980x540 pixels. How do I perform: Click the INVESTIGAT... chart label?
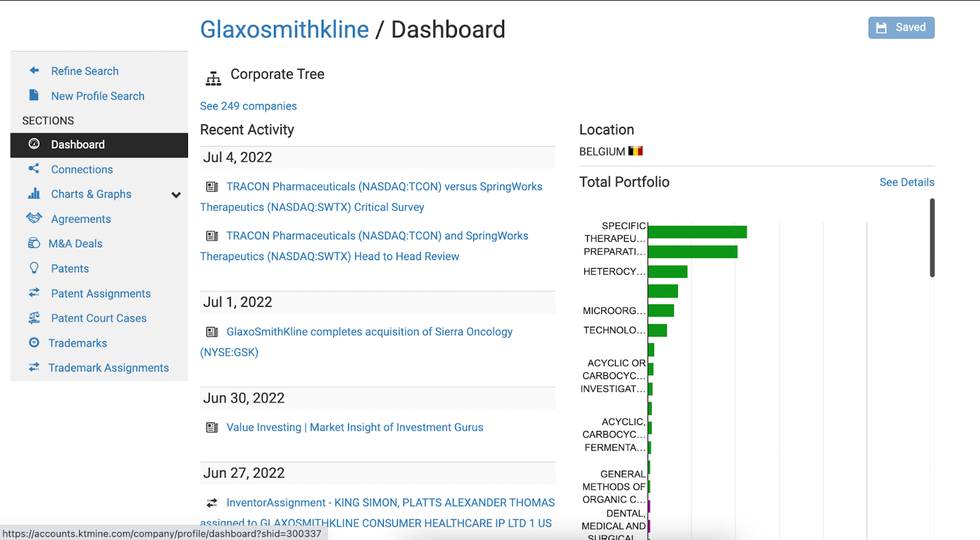click(613, 389)
